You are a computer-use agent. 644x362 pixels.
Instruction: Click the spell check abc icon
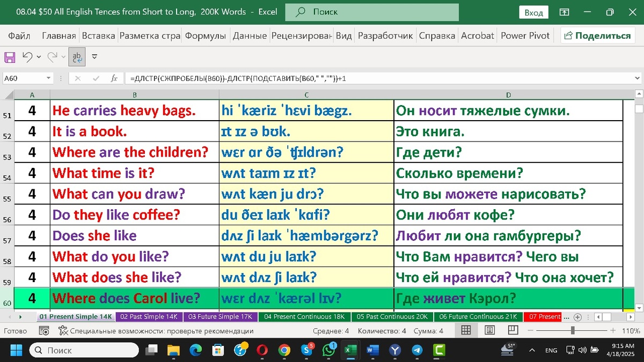(x=77, y=56)
